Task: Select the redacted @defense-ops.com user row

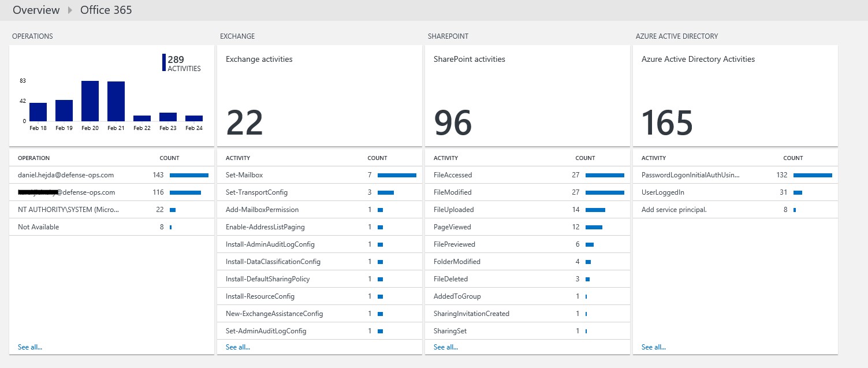Action: [111, 192]
